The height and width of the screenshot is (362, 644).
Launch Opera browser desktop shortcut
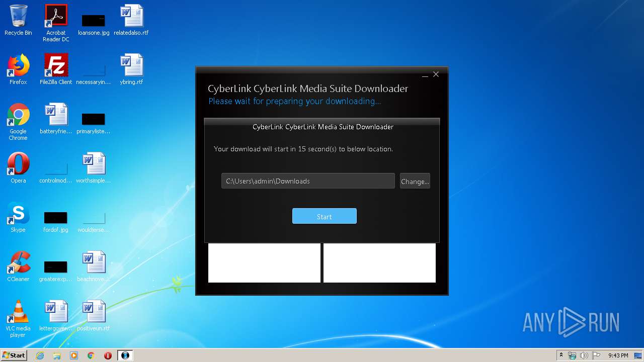pos(18,168)
